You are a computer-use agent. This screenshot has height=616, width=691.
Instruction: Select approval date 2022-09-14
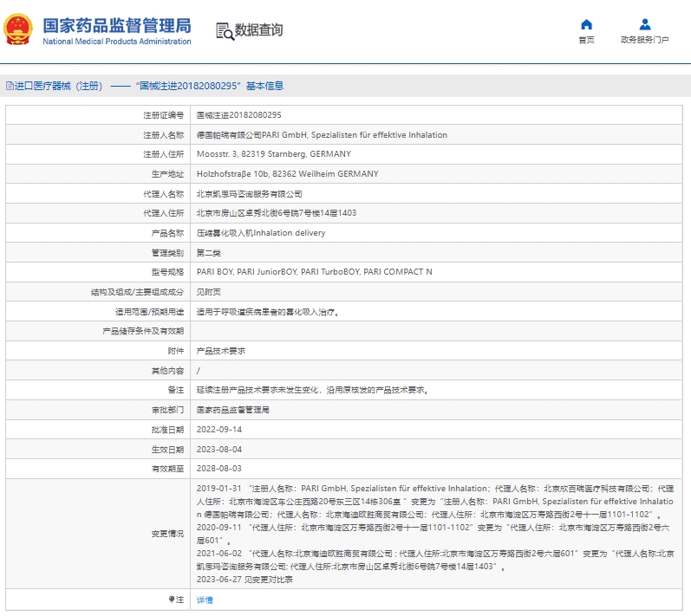click(x=219, y=430)
